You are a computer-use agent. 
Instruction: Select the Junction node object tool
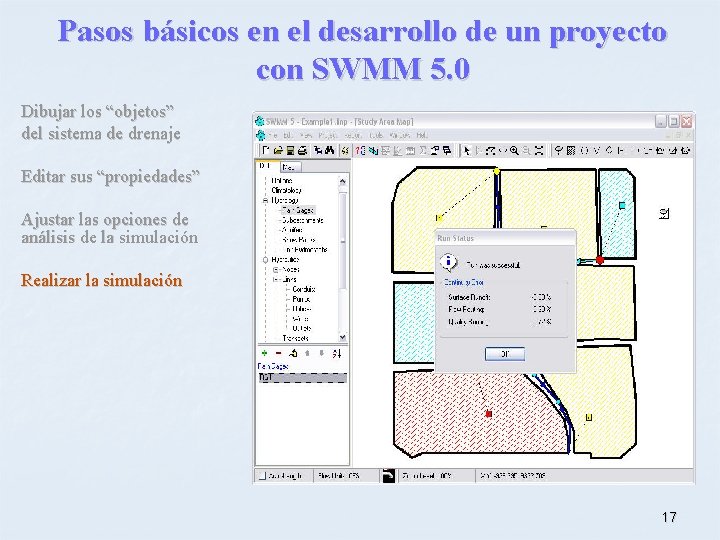coord(584,151)
